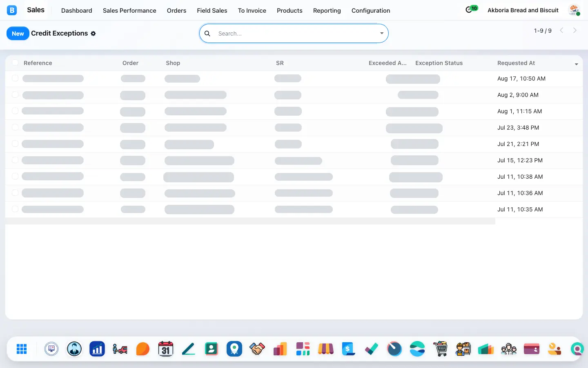Toggle the select-all checkbox in header row

pos(15,63)
